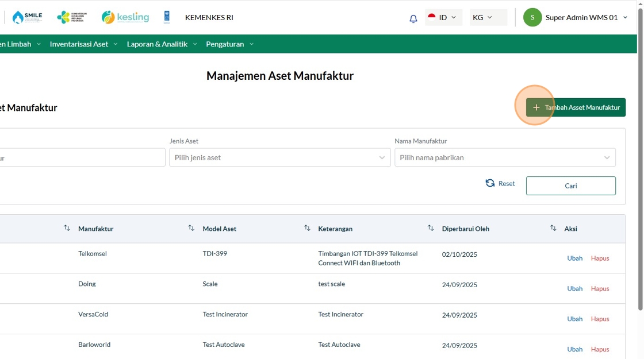The width and height of the screenshot is (644, 359).
Task: Click Tambah Asset Manufaktur button
Action: (576, 107)
